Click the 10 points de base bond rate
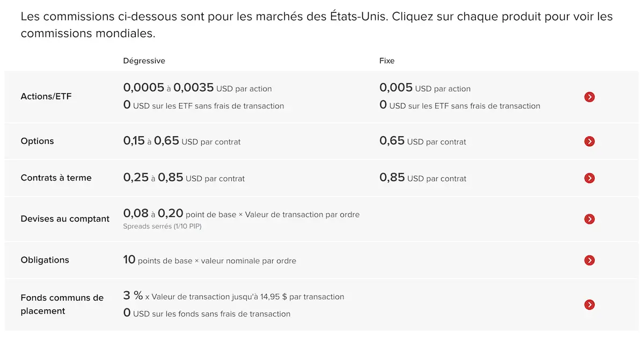 coord(210,260)
